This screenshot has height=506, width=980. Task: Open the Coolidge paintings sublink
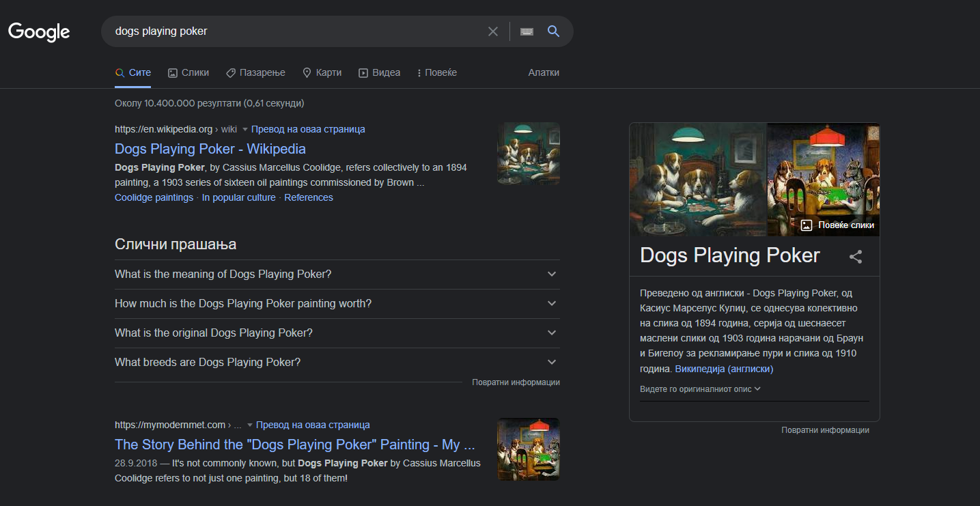click(x=154, y=197)
